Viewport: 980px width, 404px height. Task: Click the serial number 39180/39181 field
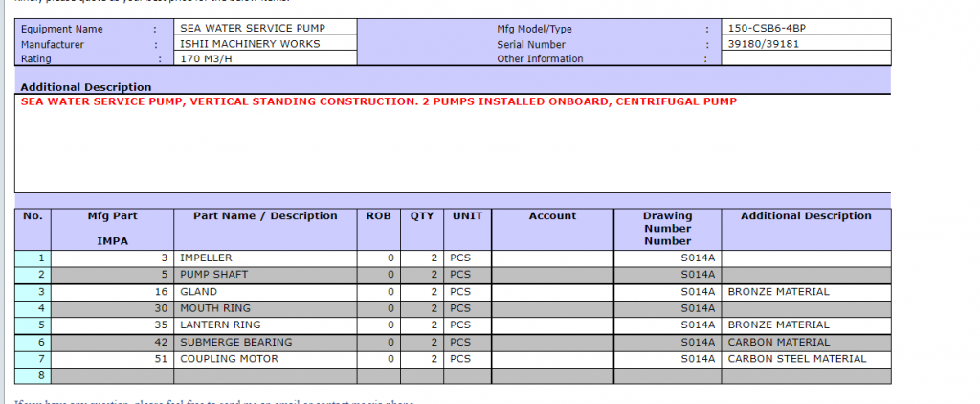[x=805, y=44]
